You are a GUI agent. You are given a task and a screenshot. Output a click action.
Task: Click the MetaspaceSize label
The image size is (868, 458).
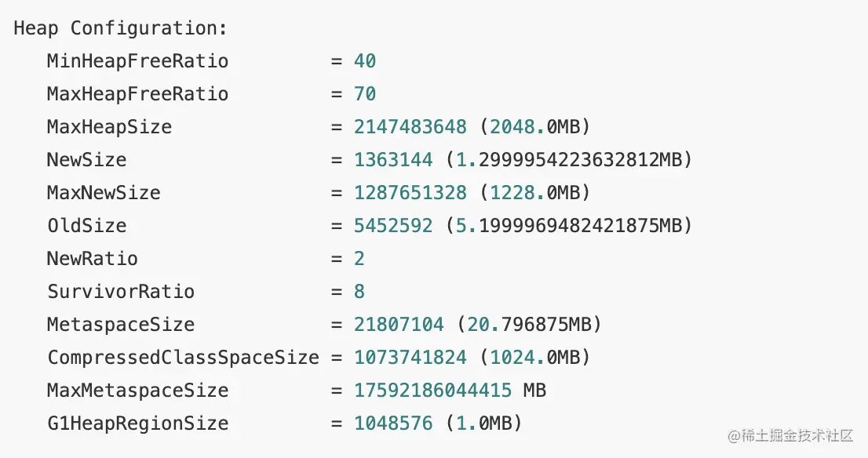[120, 325]
